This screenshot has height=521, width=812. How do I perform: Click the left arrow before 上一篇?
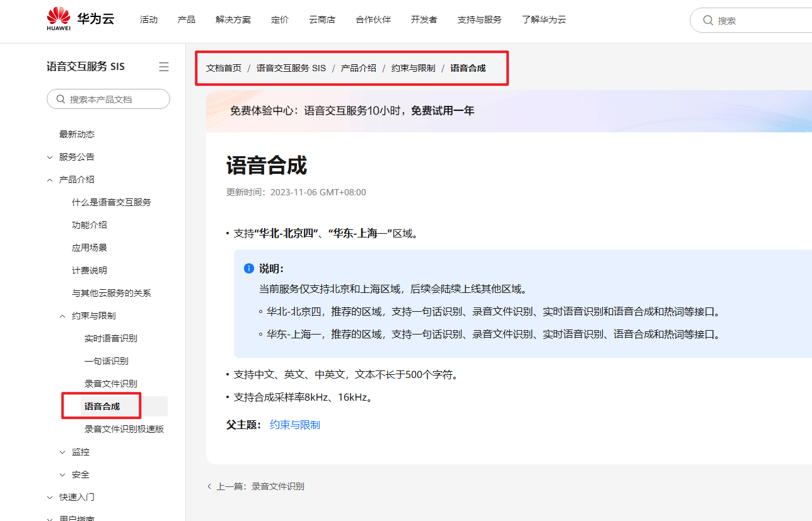[x=209, y=486]
